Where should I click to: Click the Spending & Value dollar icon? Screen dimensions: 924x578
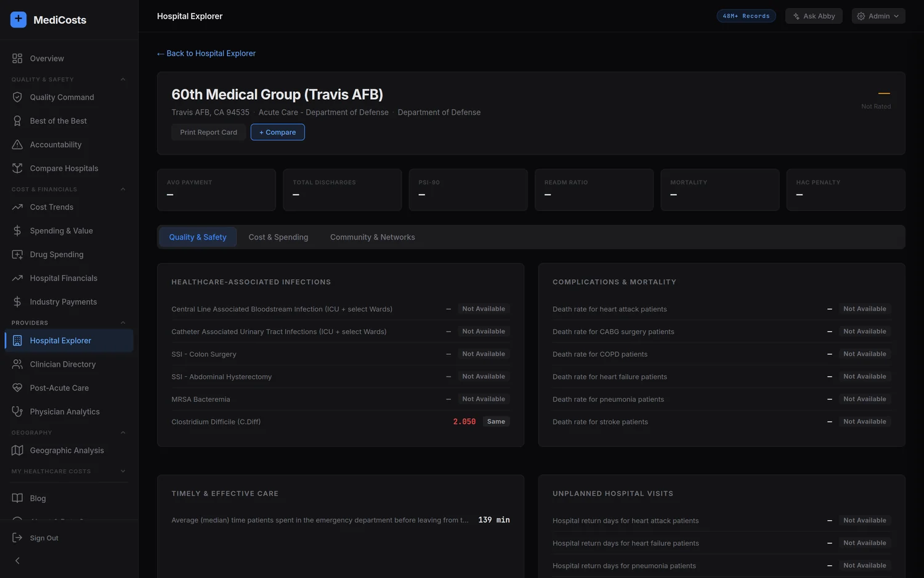[17, 231]
